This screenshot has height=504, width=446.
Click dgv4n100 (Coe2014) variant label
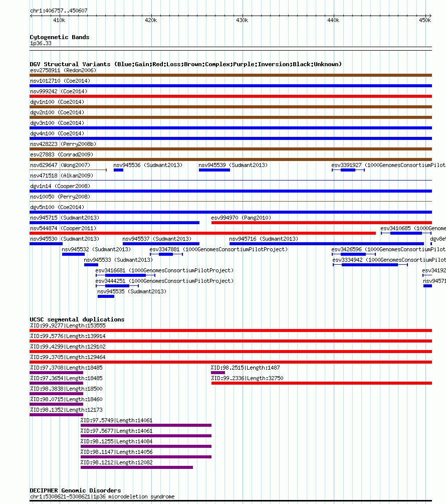click(x=57, y=134)
